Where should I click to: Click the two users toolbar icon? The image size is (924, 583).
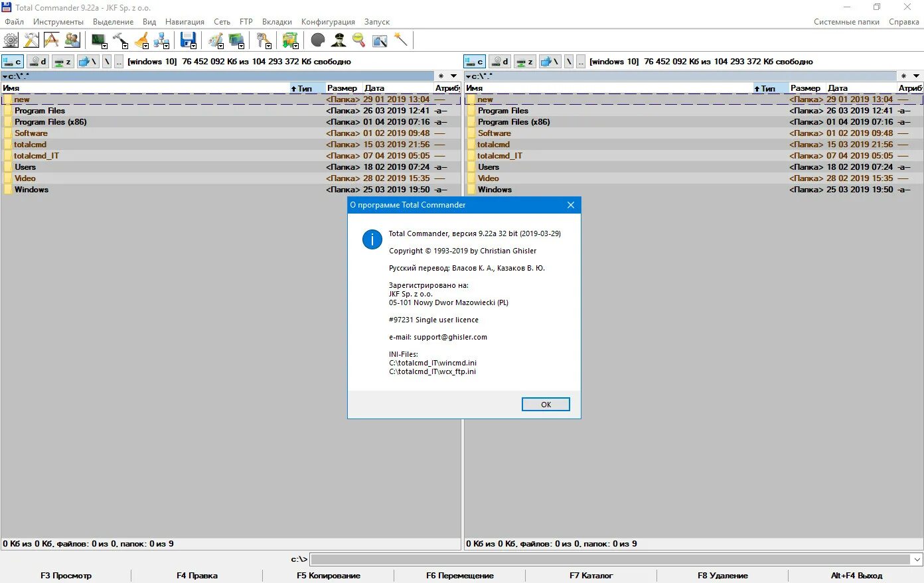(72, 40)
